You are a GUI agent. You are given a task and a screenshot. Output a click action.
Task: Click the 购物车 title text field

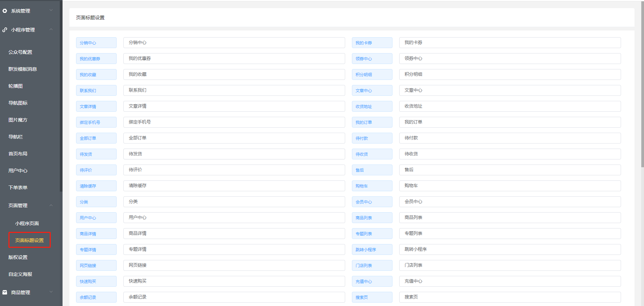(x=510, y=186)
